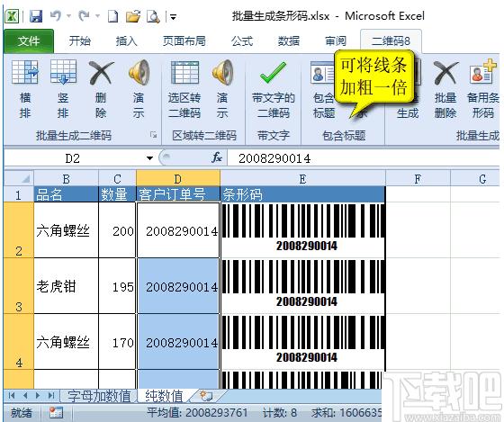Select the 二维码8 ribbon tab

pos(391,41)
